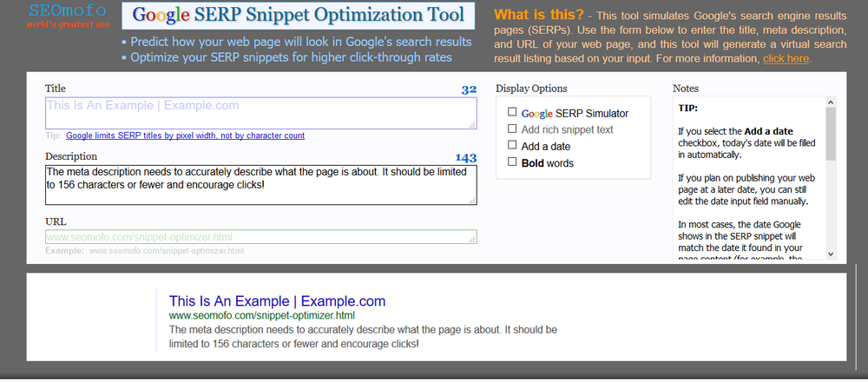Open the Google limits SERP titles tip link
868x383 pixels.
[x=185, y=135]
